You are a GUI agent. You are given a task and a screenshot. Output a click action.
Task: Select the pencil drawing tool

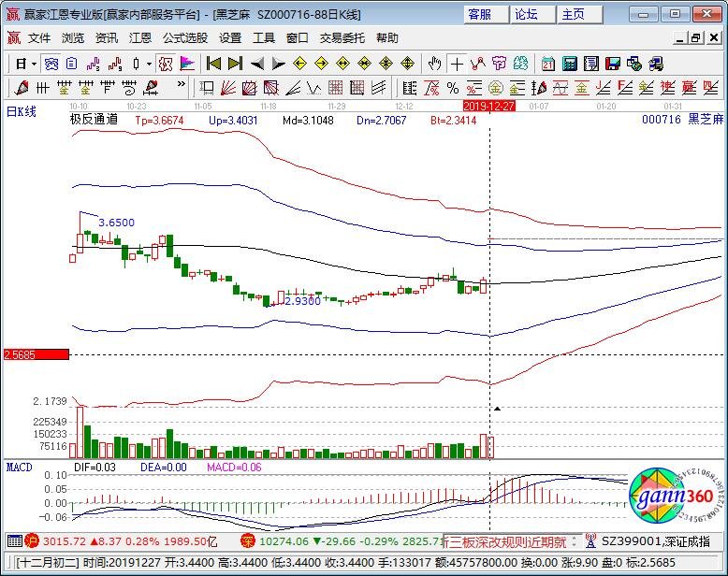21,88
